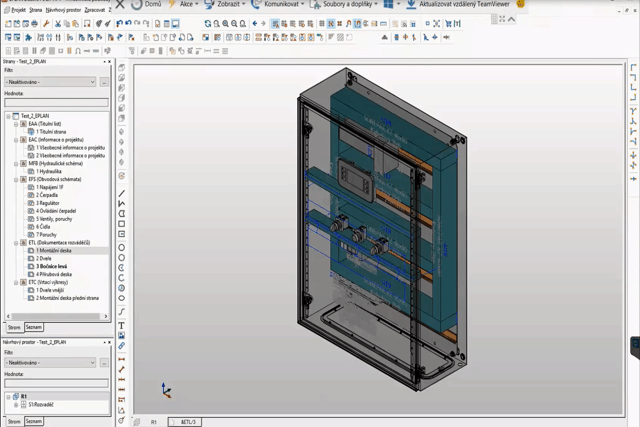Click the TeamViewer Domů button

[147, 4]
